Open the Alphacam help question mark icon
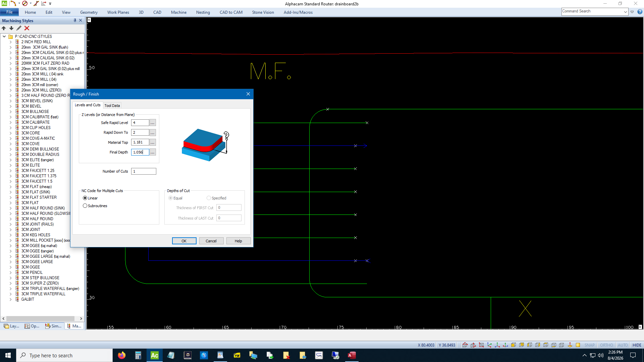644x362 pixels. coord(640,12)
